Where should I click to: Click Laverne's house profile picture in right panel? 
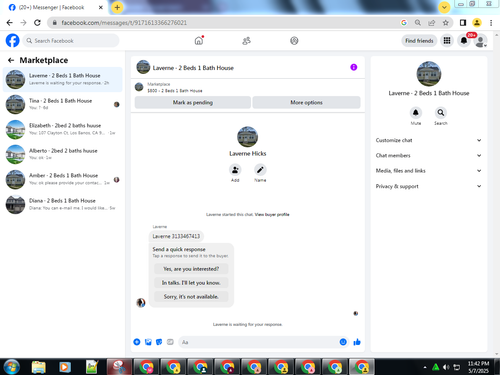pos(429,74)
